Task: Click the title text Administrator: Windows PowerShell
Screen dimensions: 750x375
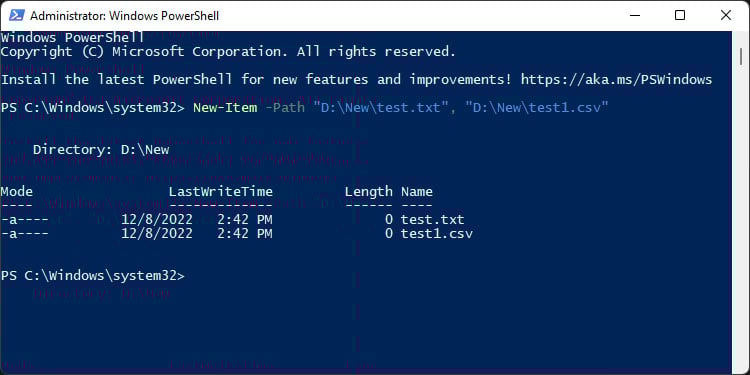Action: coord(124,16)
